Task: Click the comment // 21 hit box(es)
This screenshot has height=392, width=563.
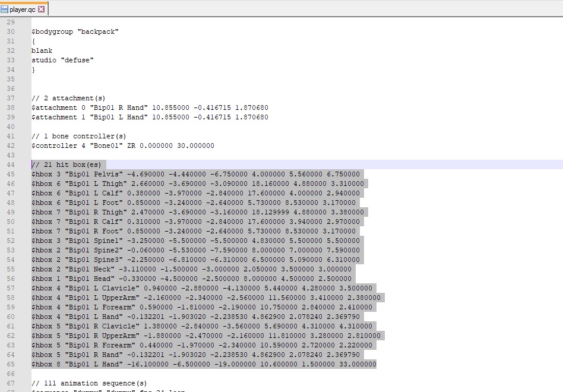Action: click(x=67, y=165)
